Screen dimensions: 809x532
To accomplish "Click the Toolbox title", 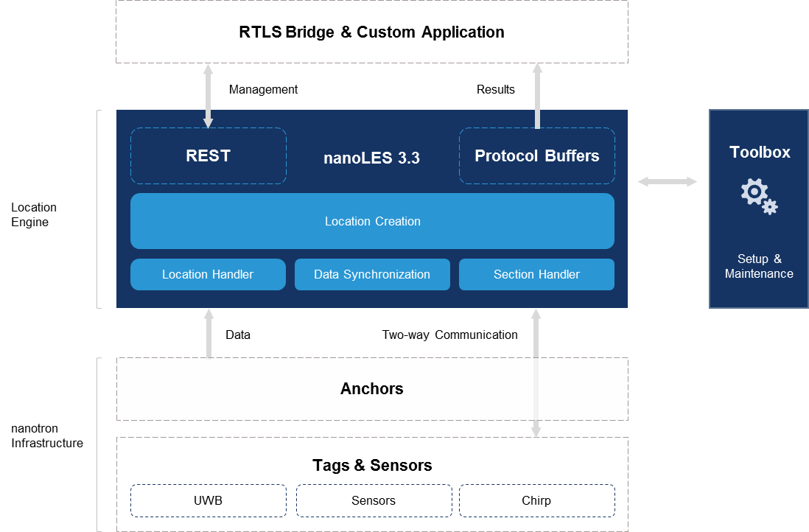I will point(760,153).
